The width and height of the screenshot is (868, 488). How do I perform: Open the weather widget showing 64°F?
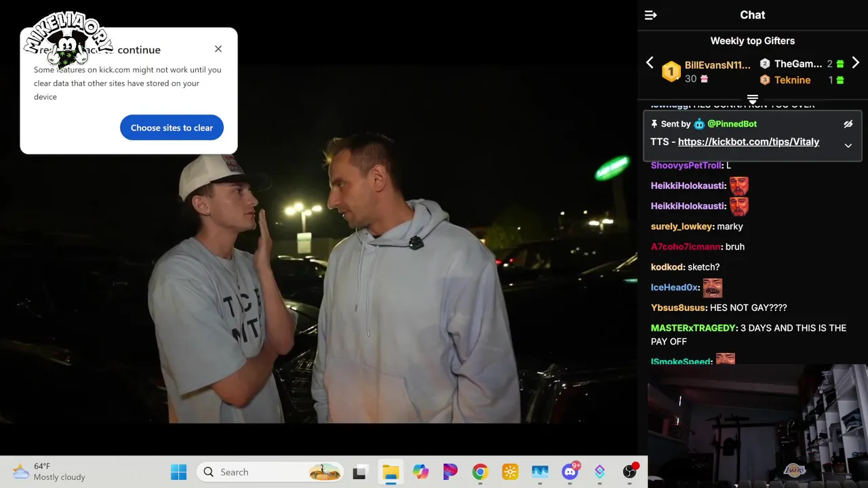click(x=49, y=472)
